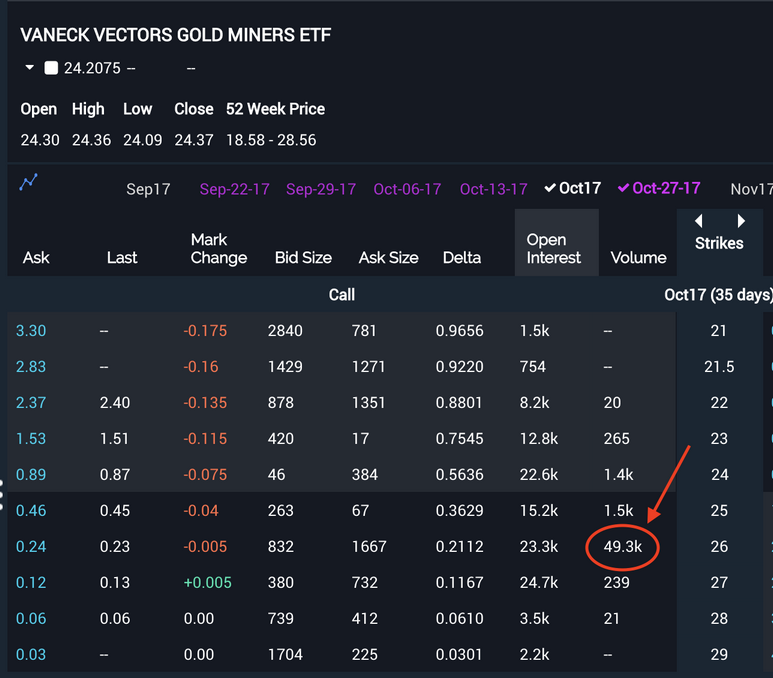Click the 0.89 ask price on strike 24
This screenshot has height=678, width=773.
tap(31, 475)
